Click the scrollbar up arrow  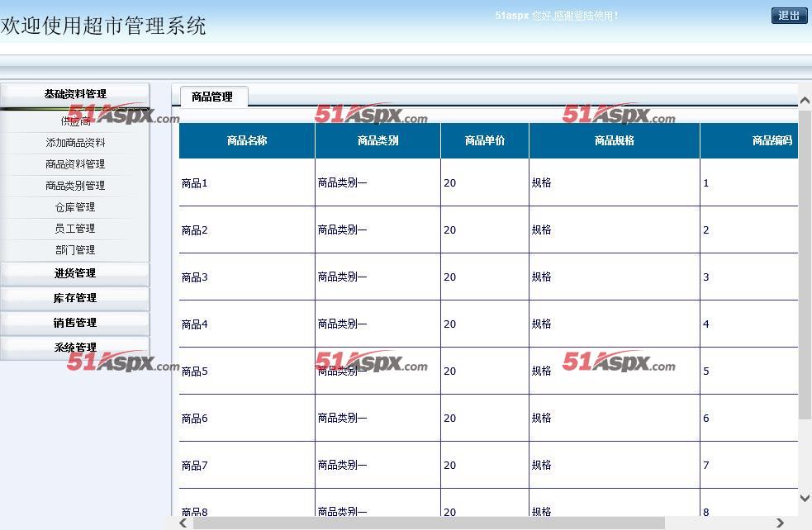coord(804,99)
